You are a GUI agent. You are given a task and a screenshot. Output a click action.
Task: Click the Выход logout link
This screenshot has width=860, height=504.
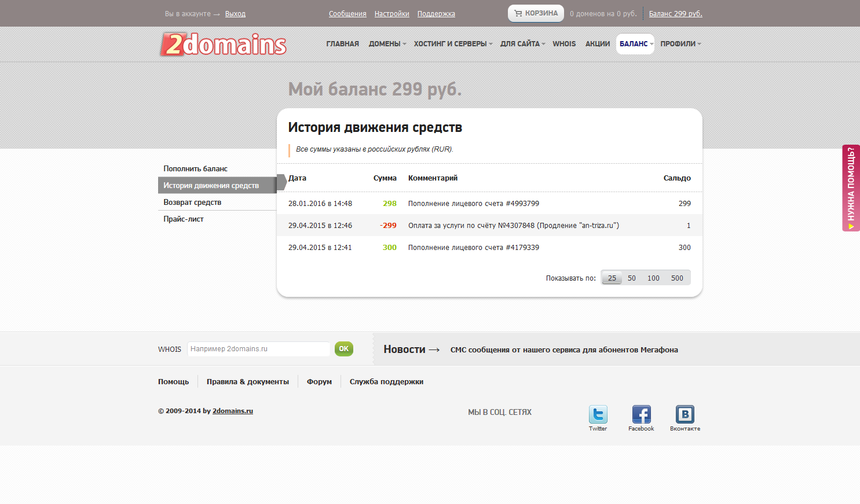(235, 14)
